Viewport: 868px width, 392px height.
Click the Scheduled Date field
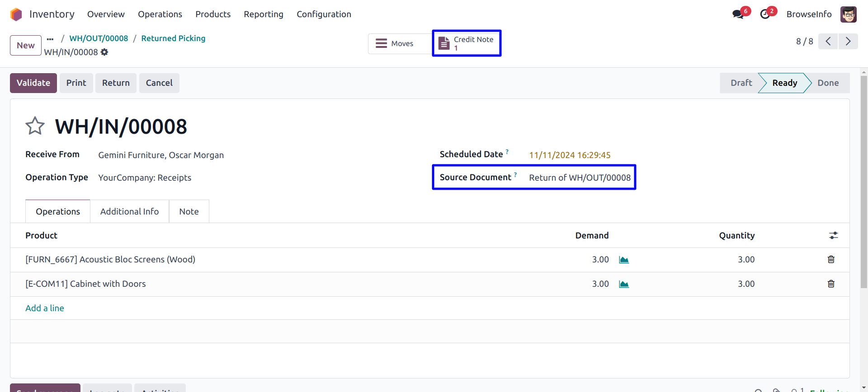pyautogui.click(x=570, y=155)
